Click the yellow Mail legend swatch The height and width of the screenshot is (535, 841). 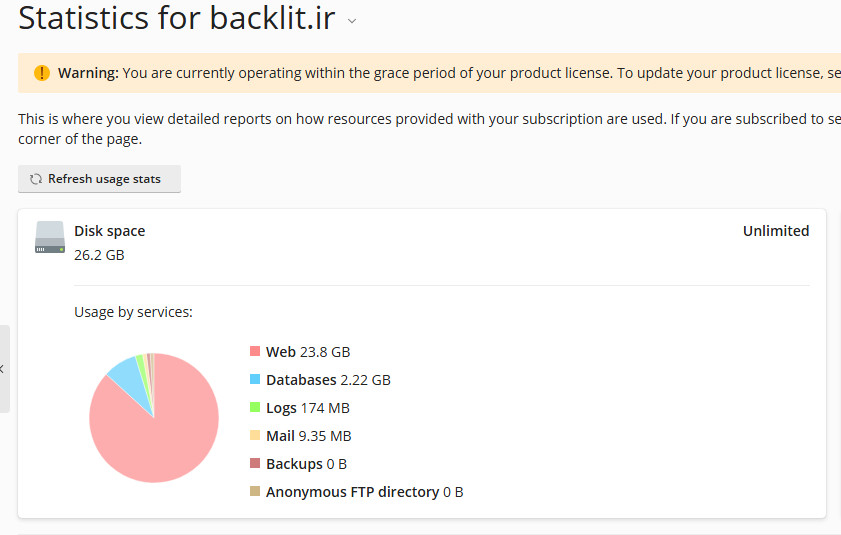pos(255,436)
